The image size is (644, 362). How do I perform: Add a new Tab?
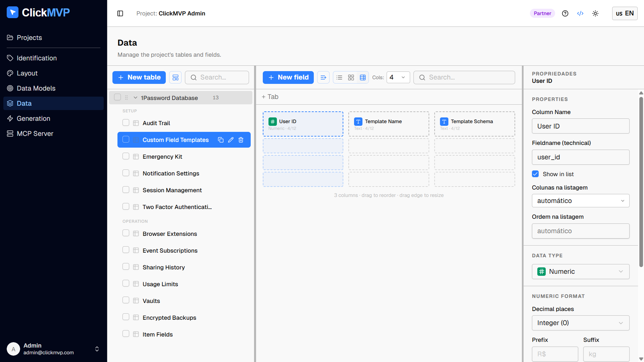click(270, 97)
